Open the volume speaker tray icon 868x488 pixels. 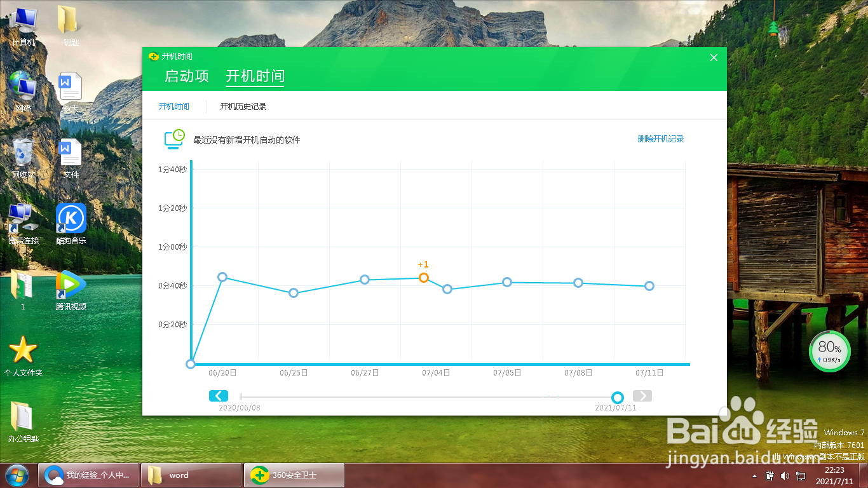tap(785, 475)
